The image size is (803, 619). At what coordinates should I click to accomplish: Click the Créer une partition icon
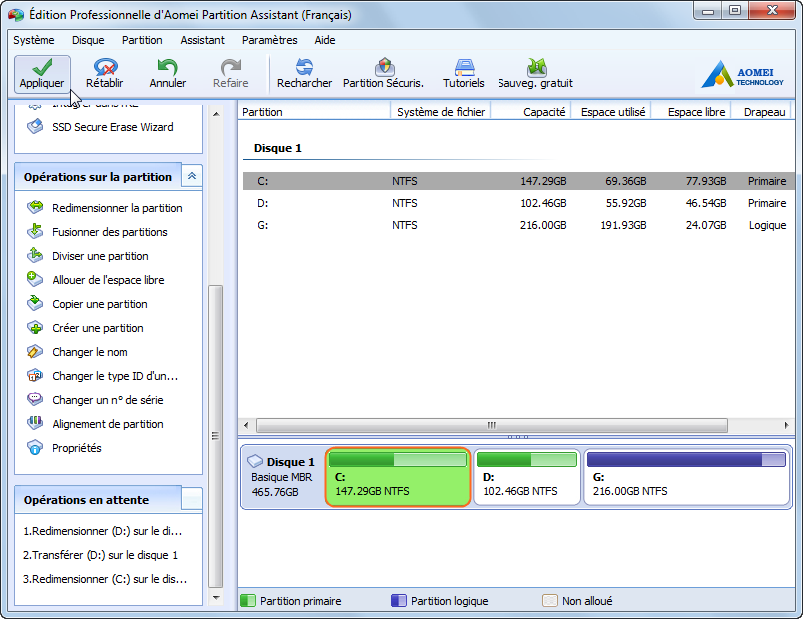(x=35, y=328)
